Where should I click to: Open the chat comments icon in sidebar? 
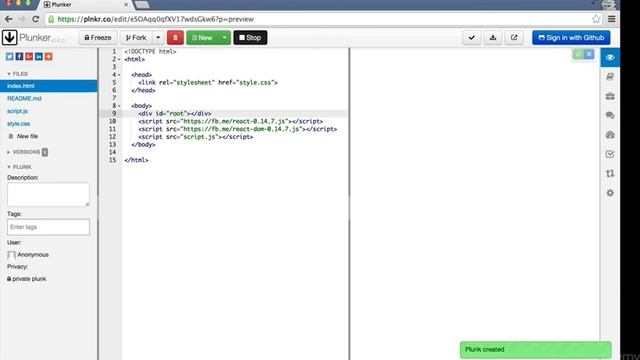(x=610, y=116)
